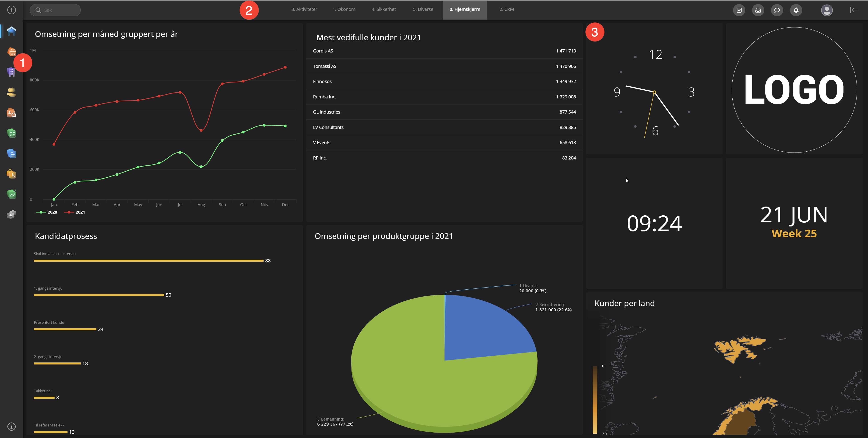This screenshot has width=868, height=438.
Task: Open the settings gear in sidebar
Action: pos(12,214)
